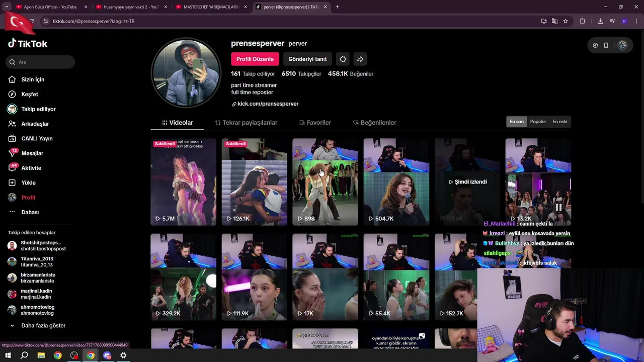Open the Yükle upload page
The image size is (644, 362).
tap(28, 183)
